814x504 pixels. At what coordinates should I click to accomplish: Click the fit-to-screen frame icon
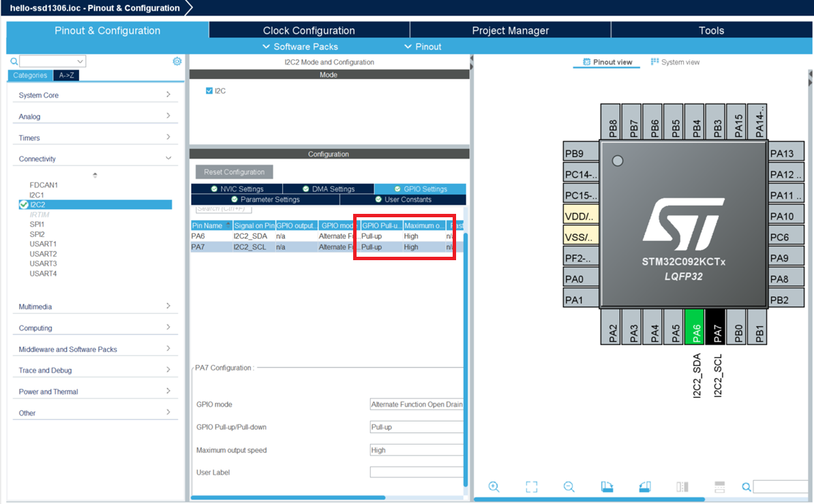[x=532, y=486]
